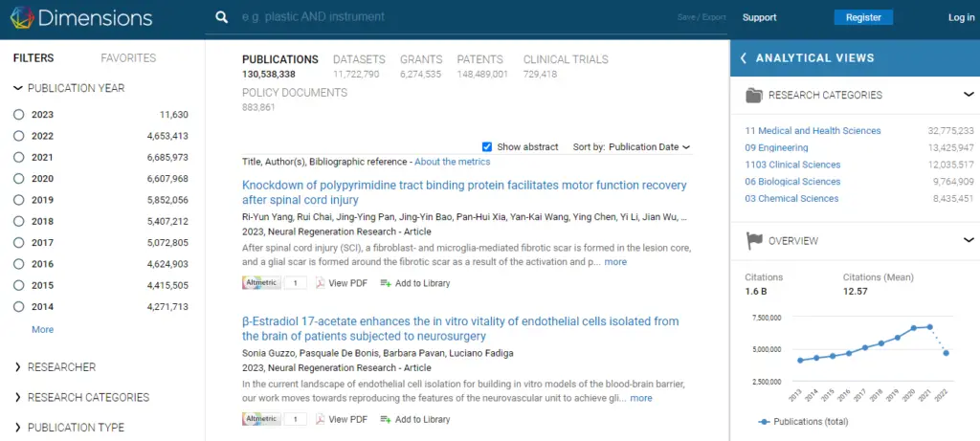This screenshot has width=980, height=441.
Task: Click the Log in link
Action: coord(961,17)
